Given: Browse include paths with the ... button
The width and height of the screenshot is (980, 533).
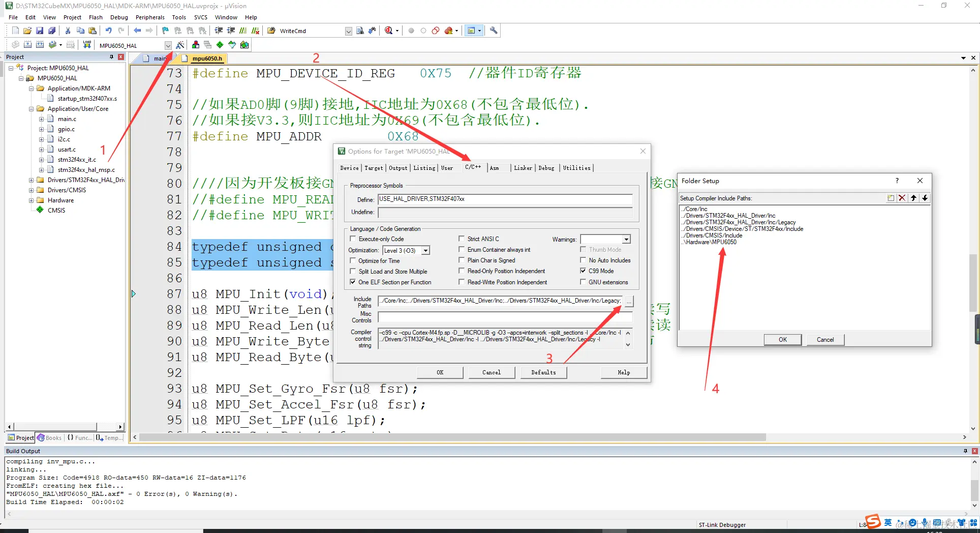Looking at the screenshot, I should [x=629, y=302].
